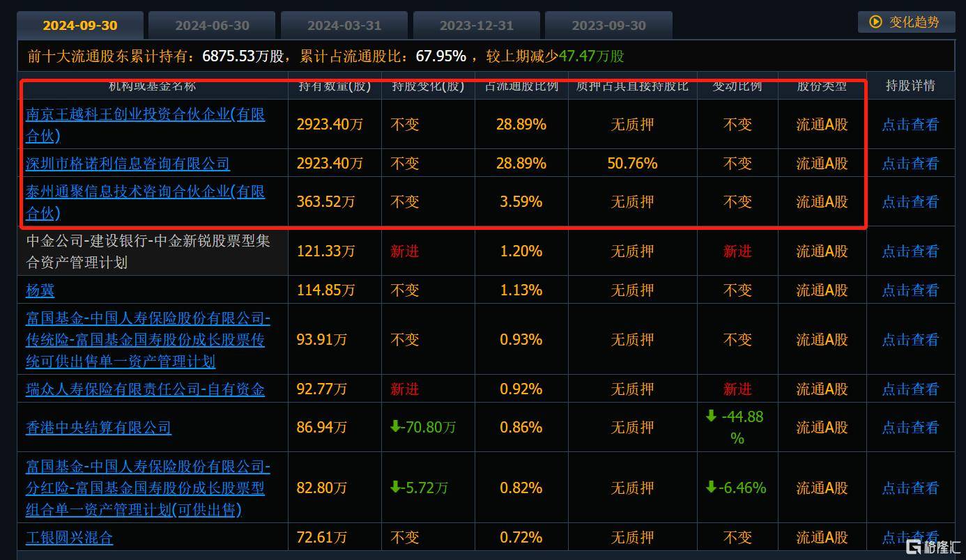
Task: Click 点击查看 for 深圳市格诺利 row
Action: 910,163
